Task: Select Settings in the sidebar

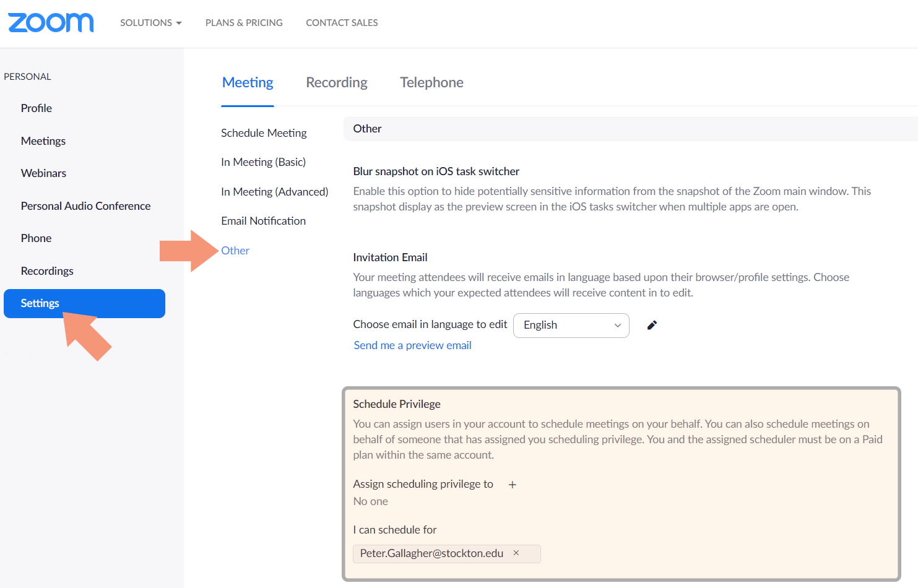Action: pos(84,303)
